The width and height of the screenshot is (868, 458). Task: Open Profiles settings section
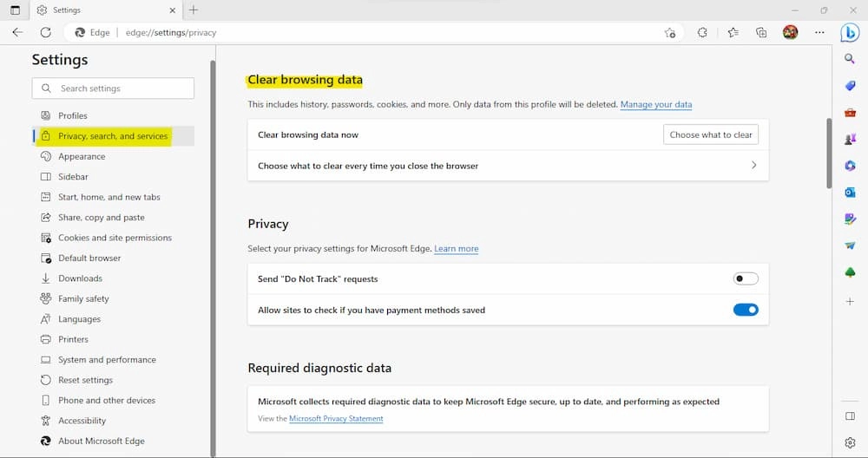pos(114,115)
